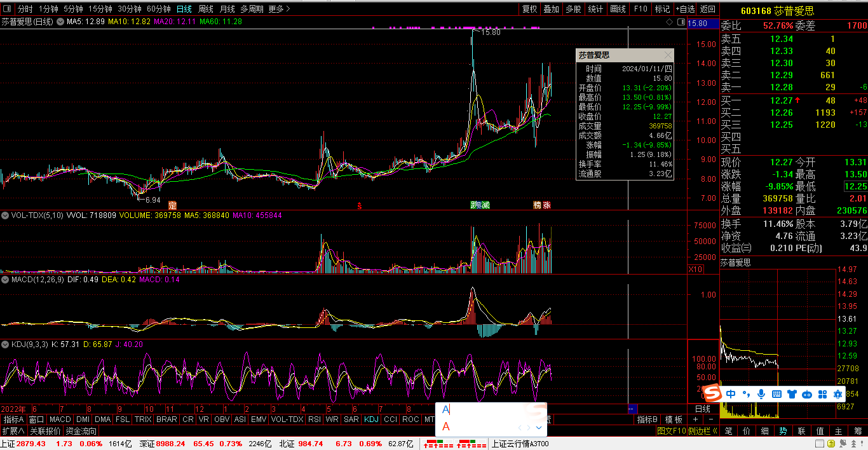Select the 15分钟 period
868x450 pixels.
coord(100,9)
